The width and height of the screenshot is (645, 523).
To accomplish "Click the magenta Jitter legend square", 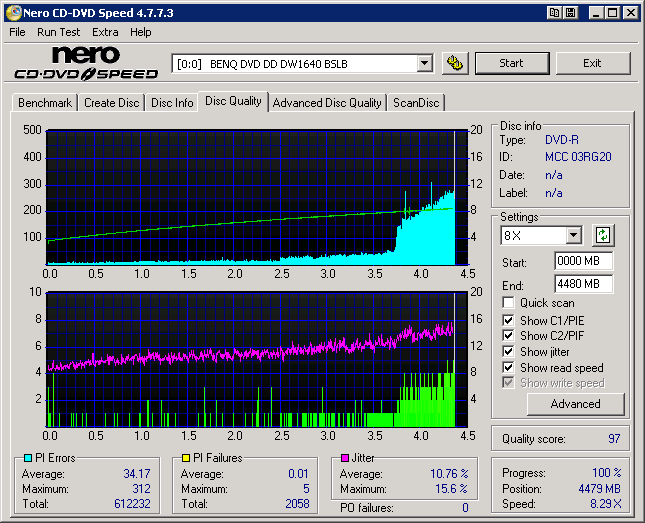I will 344,458.
